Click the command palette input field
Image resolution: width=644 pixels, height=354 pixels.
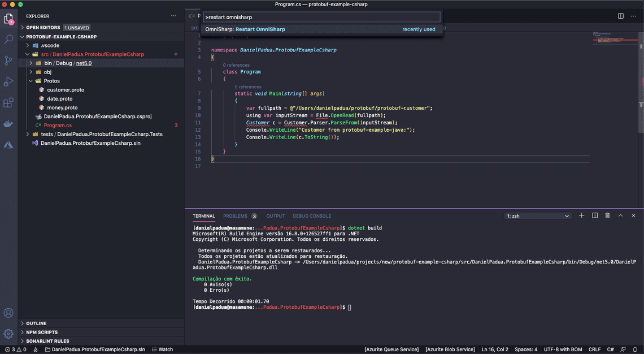click(320, 17)
